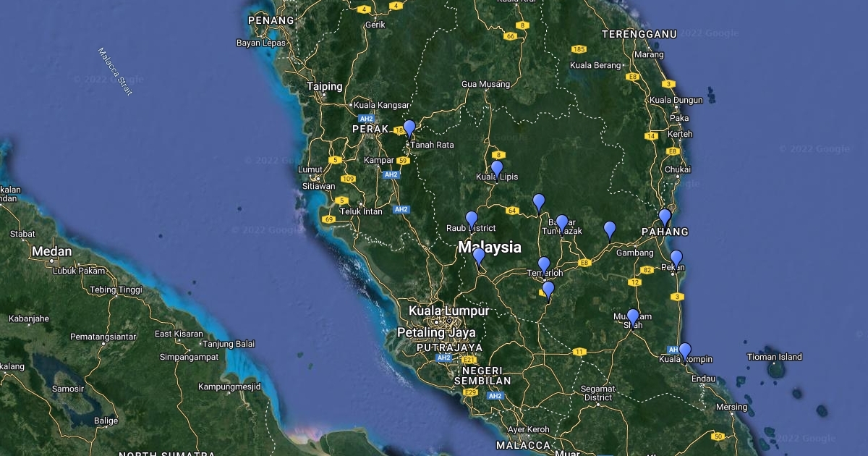Click the route 69 road shield
Image resolution: width=868 pixels, height=456 pixels.
click(330, 219)
